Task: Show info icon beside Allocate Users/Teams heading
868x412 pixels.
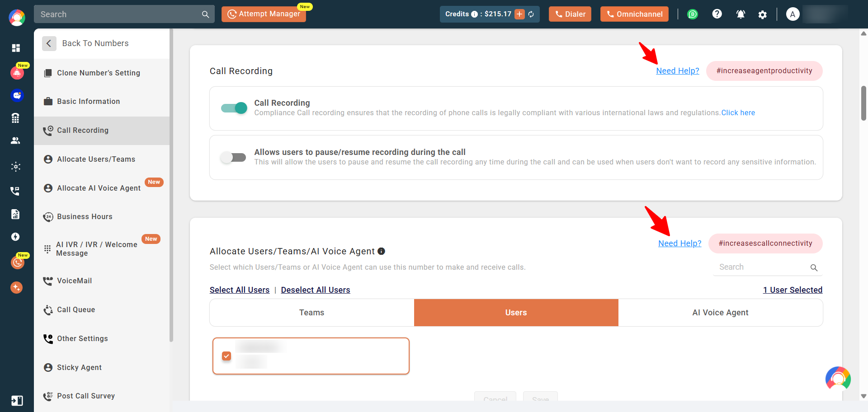Action: coord(381,251)
